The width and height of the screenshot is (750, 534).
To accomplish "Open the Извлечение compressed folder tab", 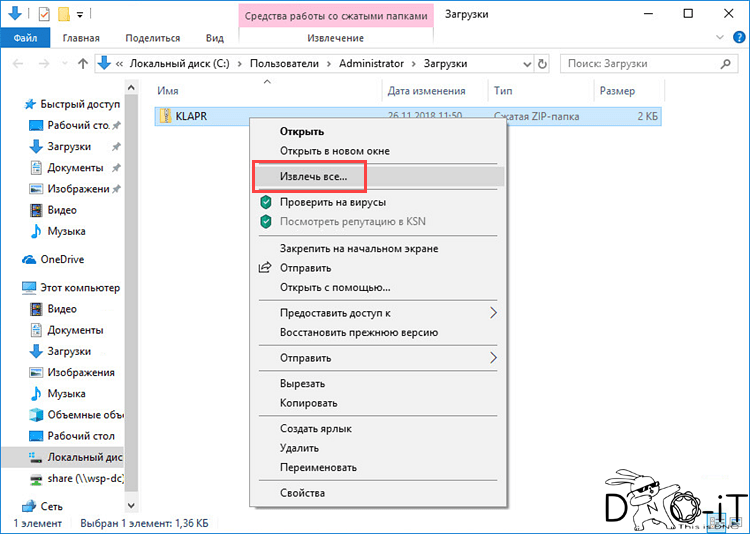I will 335,38.
